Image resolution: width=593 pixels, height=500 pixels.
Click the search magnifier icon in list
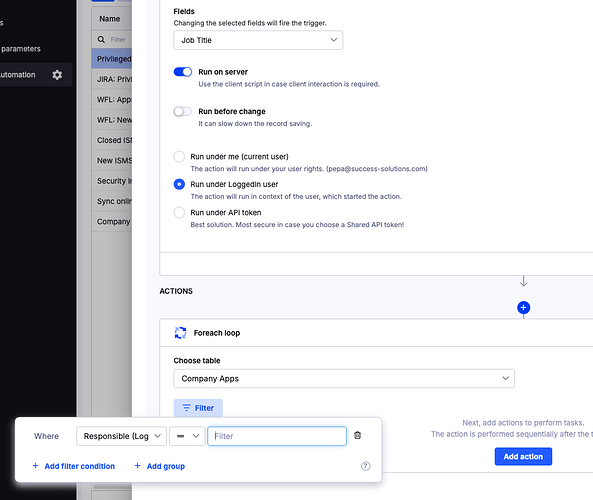101,39
